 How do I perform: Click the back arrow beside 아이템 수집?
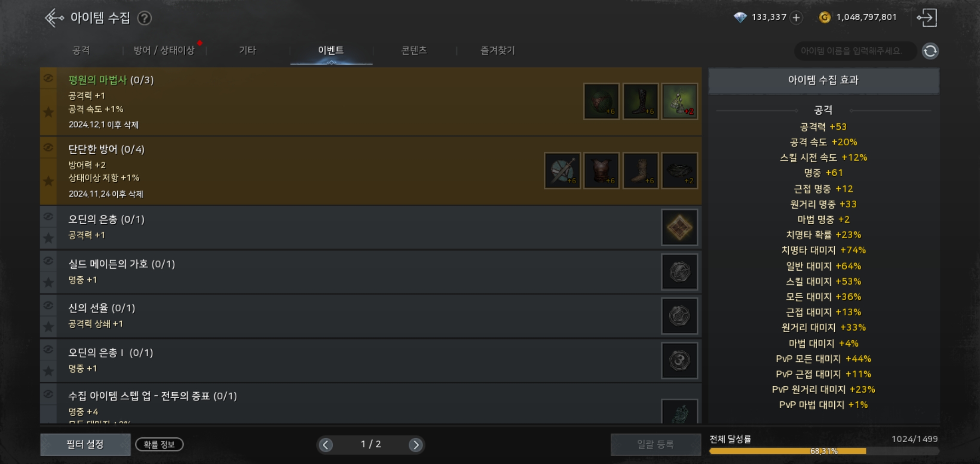coord(54,18)
